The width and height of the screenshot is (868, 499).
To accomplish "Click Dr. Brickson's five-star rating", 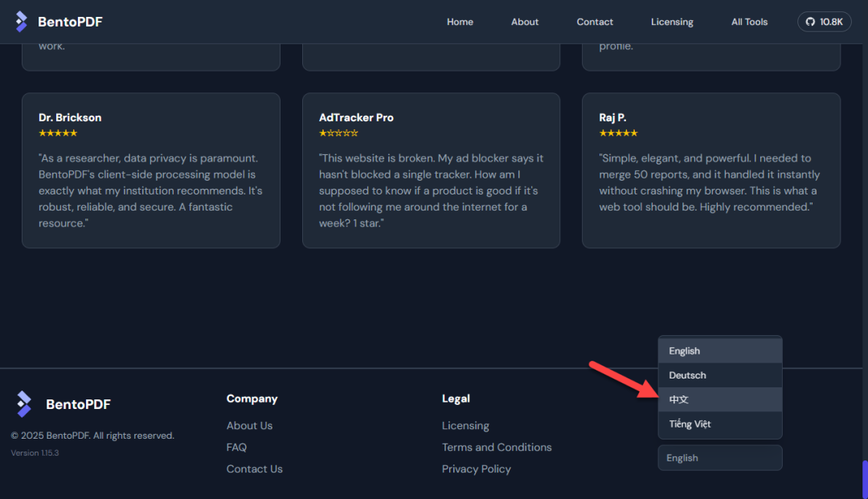I will [x=58, y=133].
